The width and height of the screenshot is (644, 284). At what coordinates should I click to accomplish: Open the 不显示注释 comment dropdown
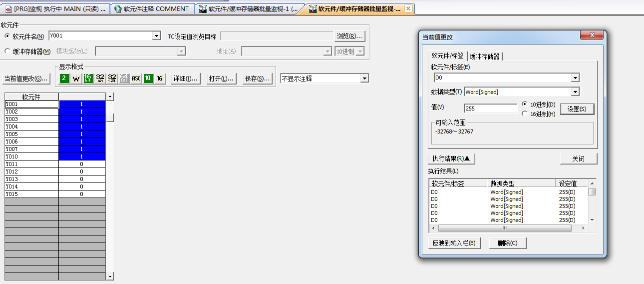364,78
